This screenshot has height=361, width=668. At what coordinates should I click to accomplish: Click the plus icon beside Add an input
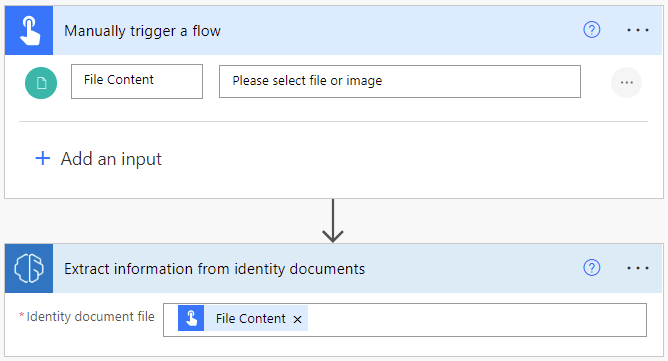[x=43, y=159]
